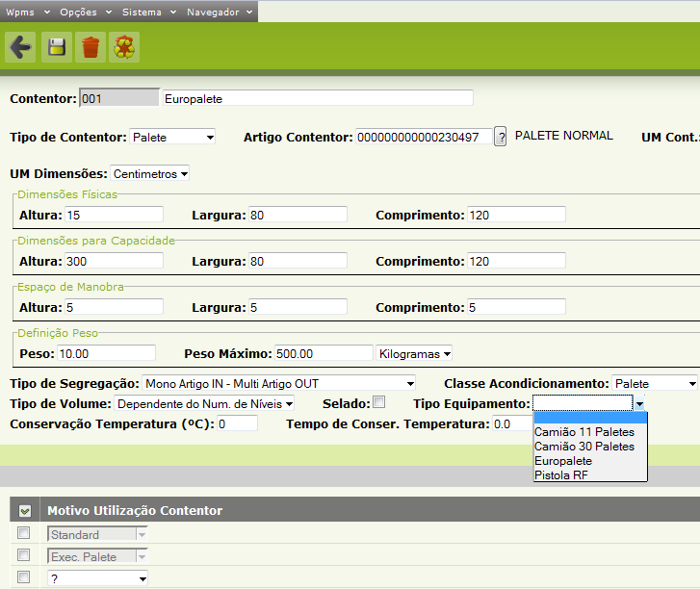Toggle the Selado checkbox

click(x=379, y=402)
